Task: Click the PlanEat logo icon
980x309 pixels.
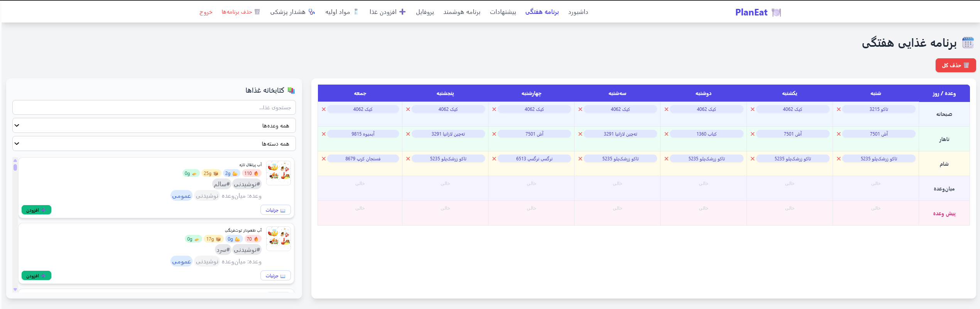Action: click(x=776, y=12)
